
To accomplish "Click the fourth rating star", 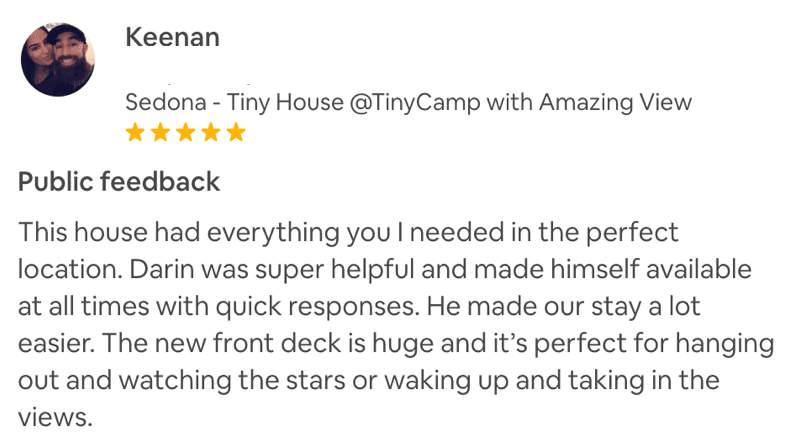I will (x=210, y=132).
